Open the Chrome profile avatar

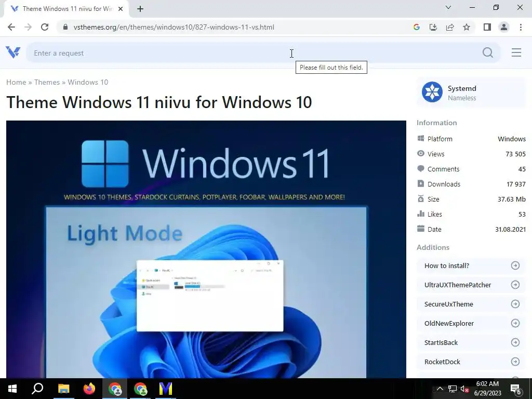[504, 27]
